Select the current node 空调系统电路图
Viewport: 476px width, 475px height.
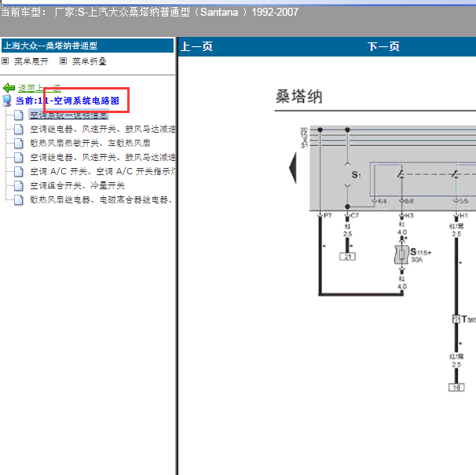(68, 100)
